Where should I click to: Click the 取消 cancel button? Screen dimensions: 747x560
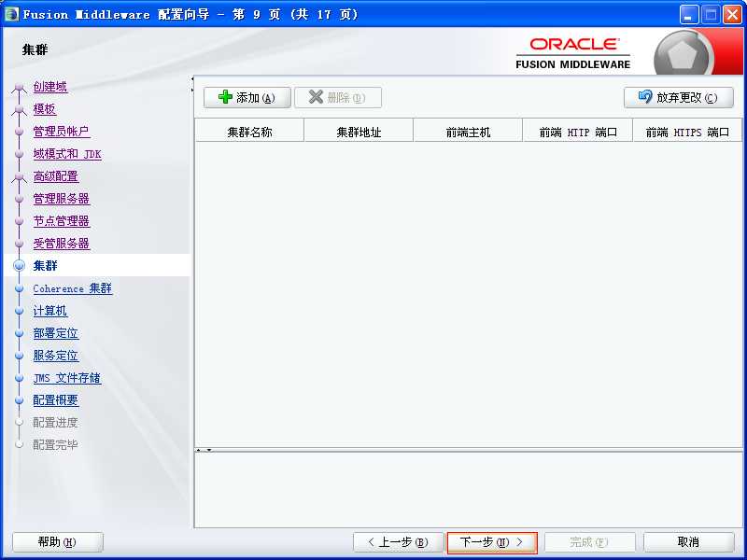688,542
